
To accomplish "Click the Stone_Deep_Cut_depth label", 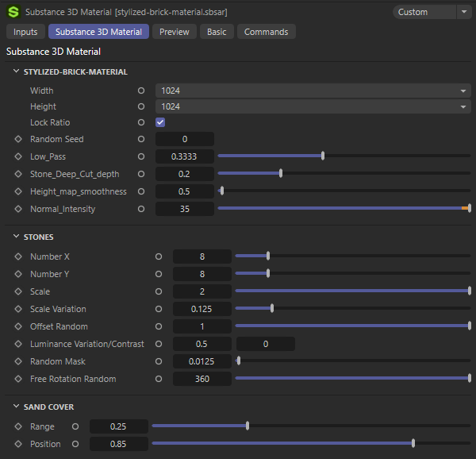I will click(75, 174).
